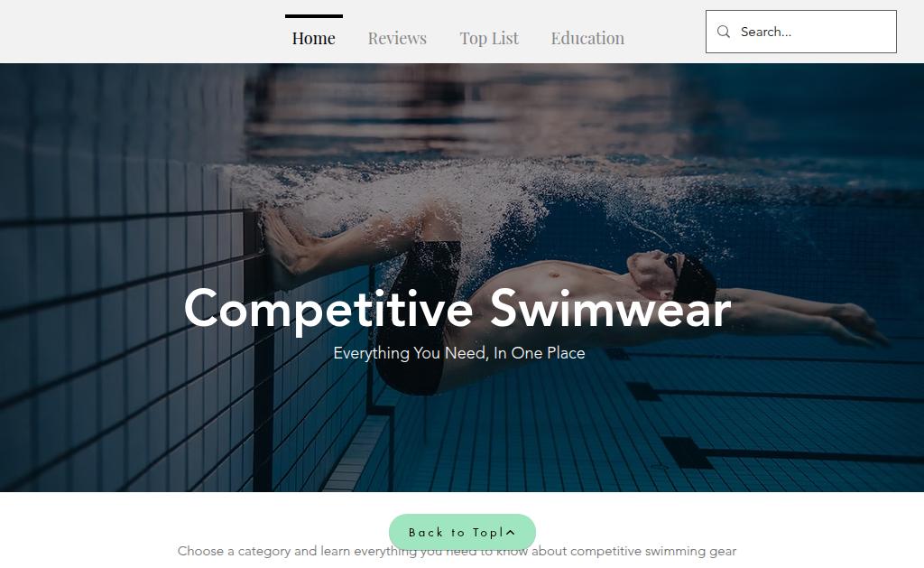Go to the Top List tab
The image size is (924, 568).
(489, 38)
